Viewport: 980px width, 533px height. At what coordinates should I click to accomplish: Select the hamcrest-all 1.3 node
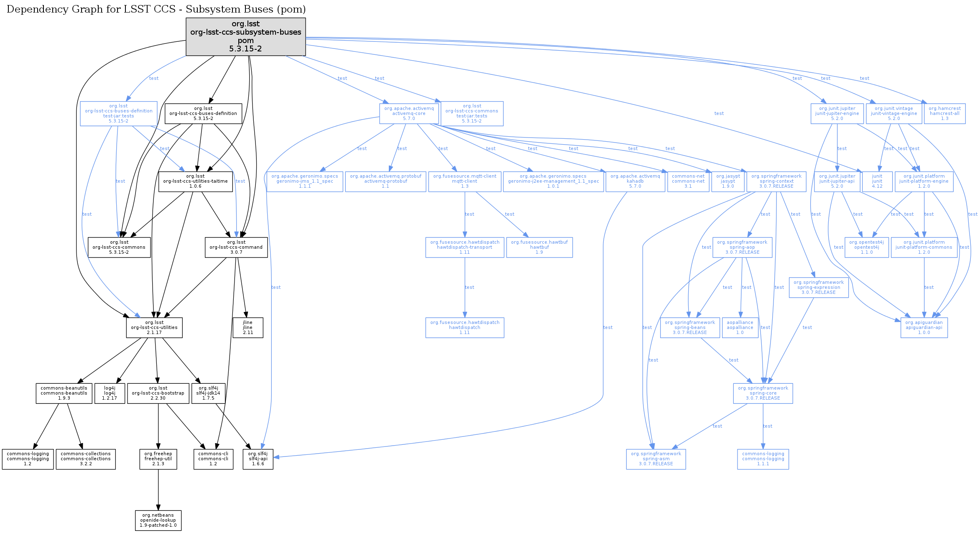[944, 113]
